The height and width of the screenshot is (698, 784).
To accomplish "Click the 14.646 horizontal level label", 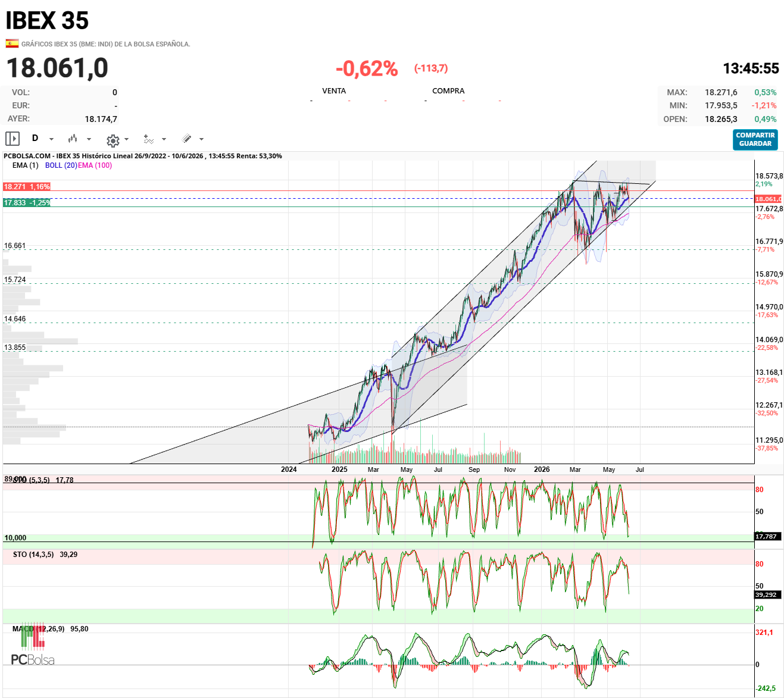I will coord(15,319).
